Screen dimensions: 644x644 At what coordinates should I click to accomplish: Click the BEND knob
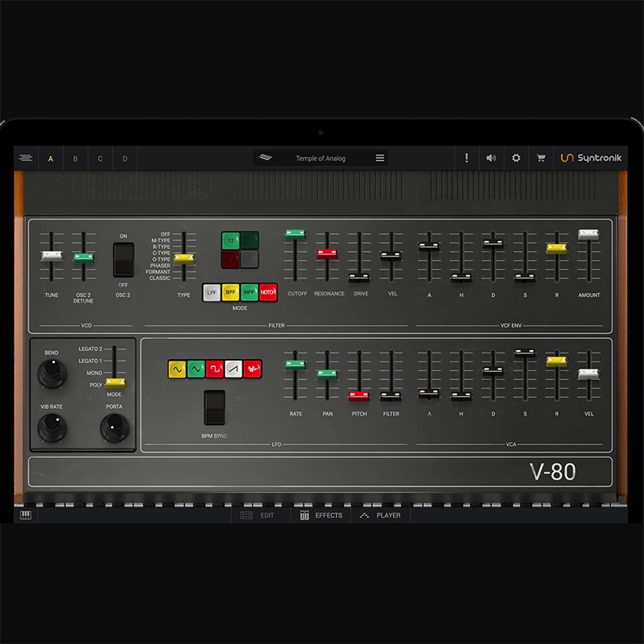(x=52, y=374)
